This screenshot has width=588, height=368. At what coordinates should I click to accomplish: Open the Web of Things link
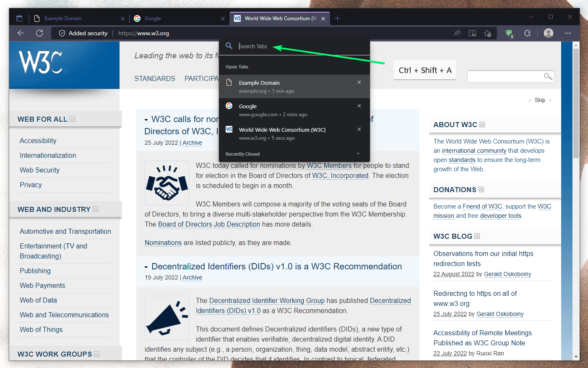click(41, 329)
